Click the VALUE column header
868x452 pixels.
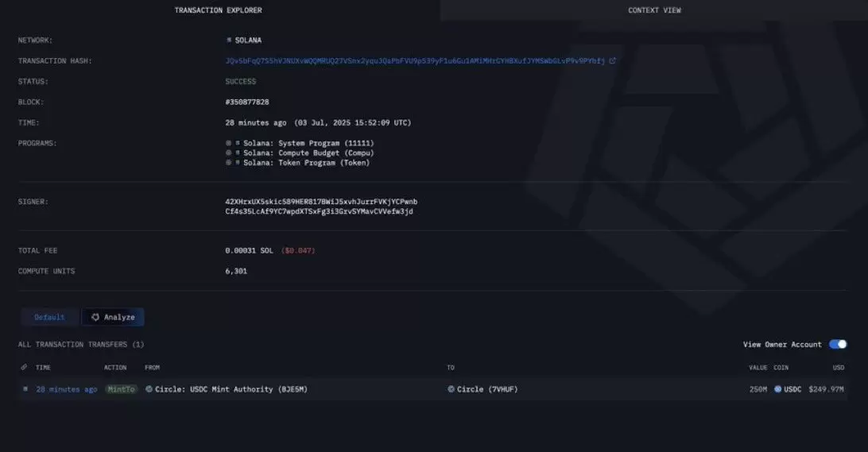point(758,367)
